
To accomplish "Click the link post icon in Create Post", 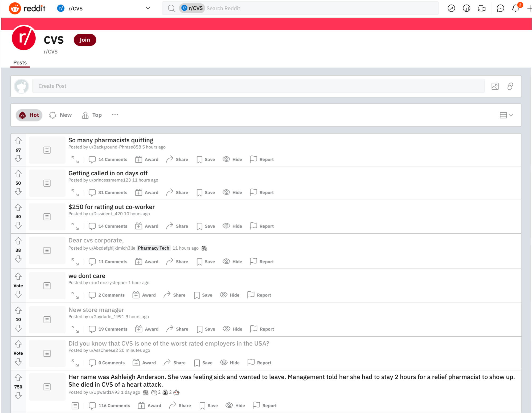I will click(510, 86).
